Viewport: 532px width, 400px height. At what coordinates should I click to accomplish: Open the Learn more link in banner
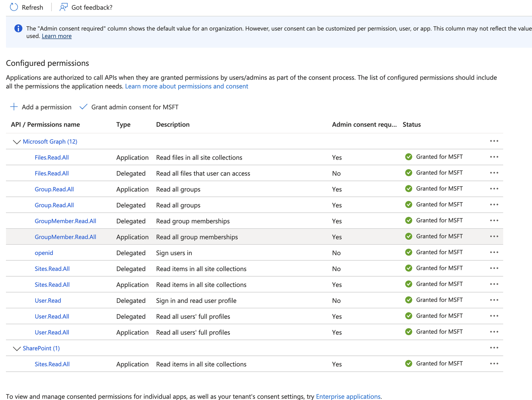pos(57,36)
